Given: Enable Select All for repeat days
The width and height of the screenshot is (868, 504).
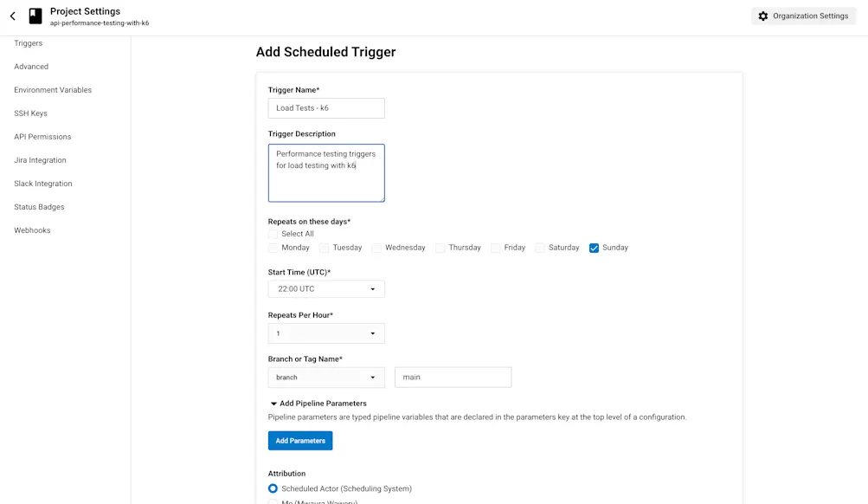Looking at the screenshot, I should (x=273, y=233).
